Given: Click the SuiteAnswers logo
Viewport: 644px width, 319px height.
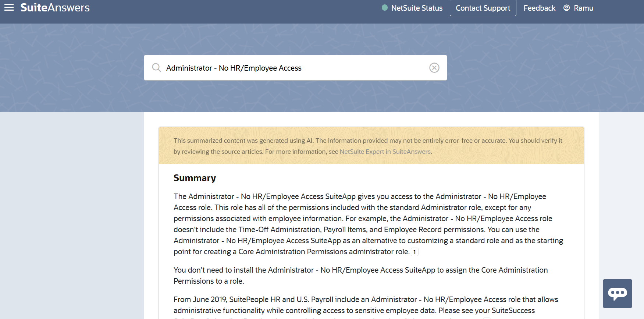Looking at the screenshot, I should pyautogui.click(x=55, y=7).
